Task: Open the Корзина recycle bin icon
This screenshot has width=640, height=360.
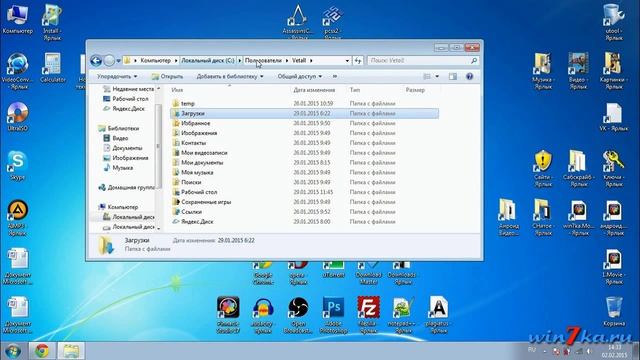Action: [x=614, y=311]
